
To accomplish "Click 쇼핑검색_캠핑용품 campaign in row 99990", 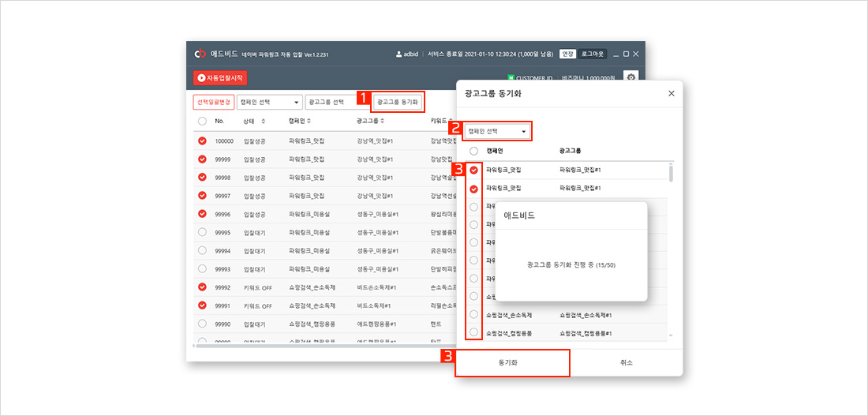I will (x=312, y=324).
